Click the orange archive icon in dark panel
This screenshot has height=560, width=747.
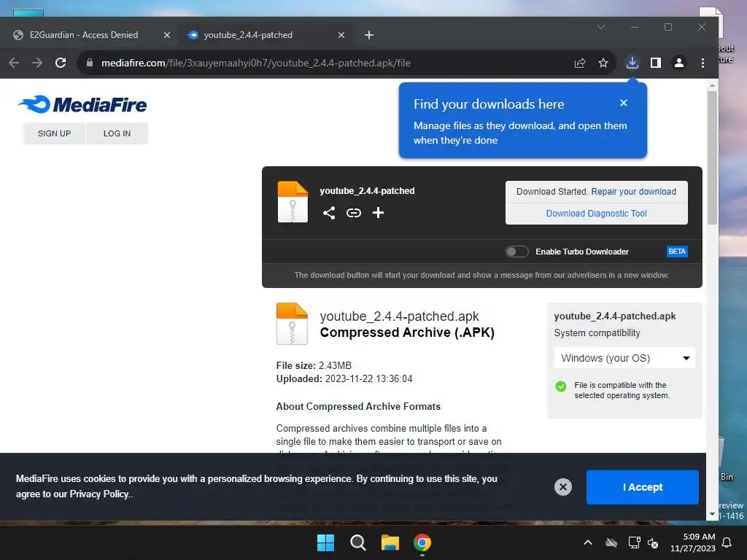click(293, 202)
